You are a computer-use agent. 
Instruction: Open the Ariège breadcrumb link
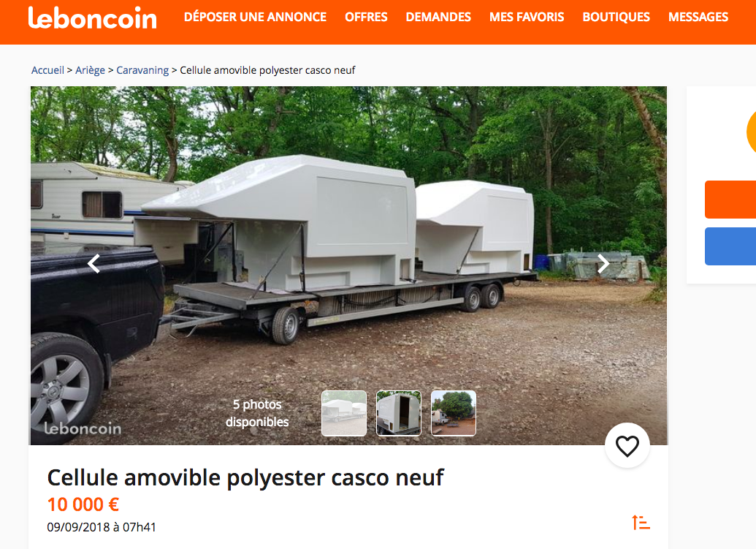90,70
